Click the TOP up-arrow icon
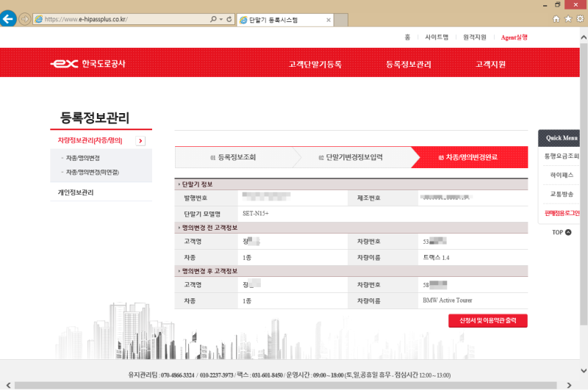This screenshot has width=588, height=390. tap(567, 232)
